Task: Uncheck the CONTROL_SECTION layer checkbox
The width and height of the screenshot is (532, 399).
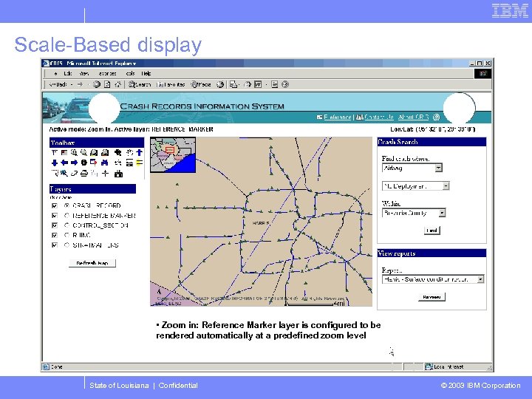Action: pos(54,225)
